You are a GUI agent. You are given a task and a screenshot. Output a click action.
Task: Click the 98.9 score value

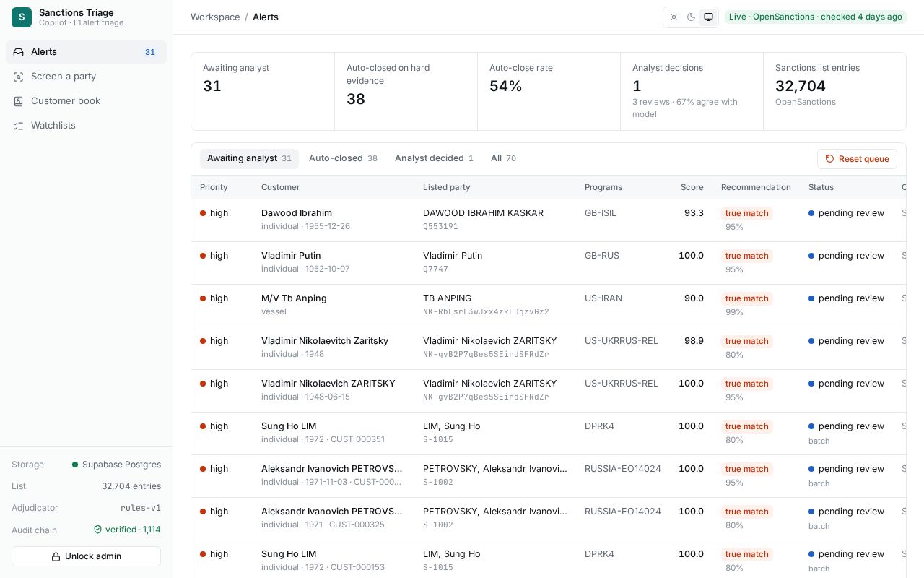coord(694,341)
